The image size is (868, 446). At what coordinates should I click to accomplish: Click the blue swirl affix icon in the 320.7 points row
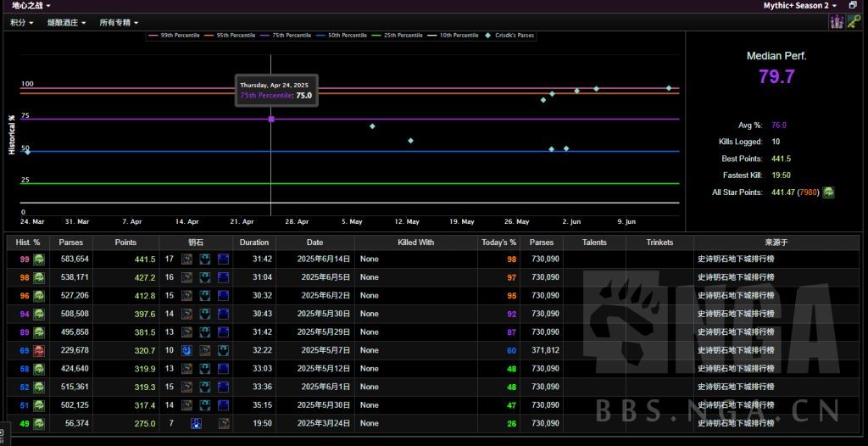[x=186, y=350]
